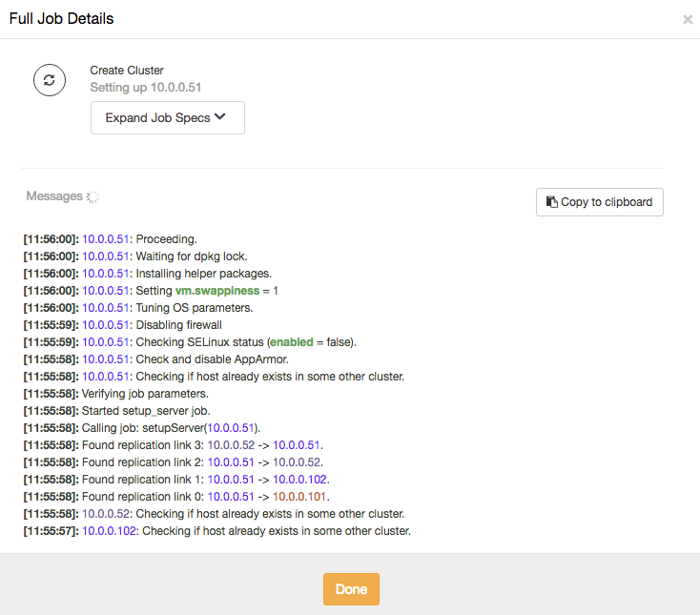
Task: Copy messages to clipboard
Action: click(600, 202)
